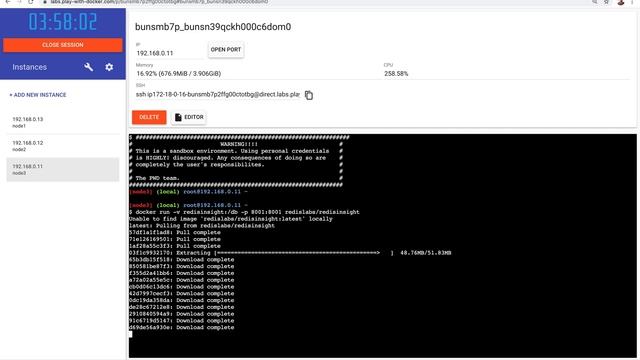The width and height of the screenshot is (640, 360).
Task: Click the instance name heading bunsmb7p_bunsn39qckh000c6dom0
Action: (213, 27)
